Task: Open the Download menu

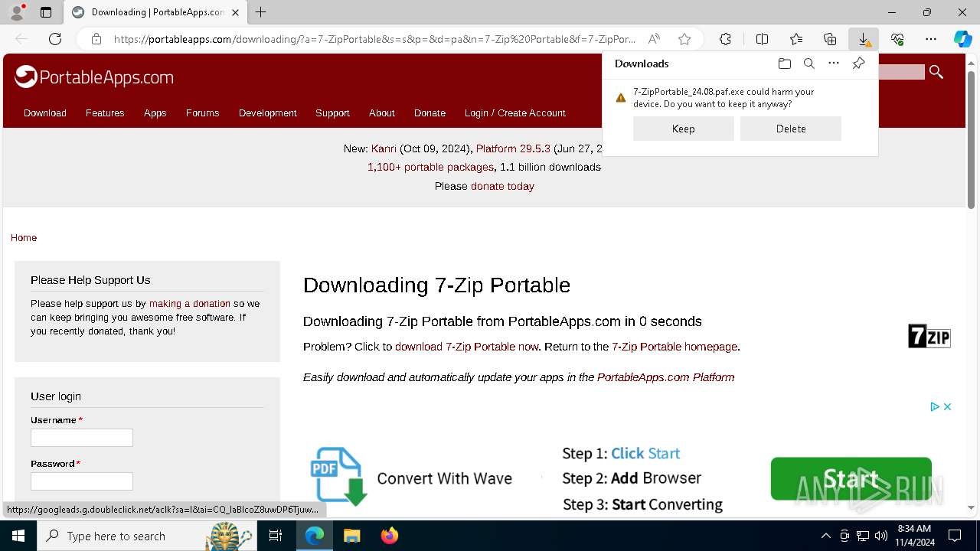Action: tap(45, 112)
